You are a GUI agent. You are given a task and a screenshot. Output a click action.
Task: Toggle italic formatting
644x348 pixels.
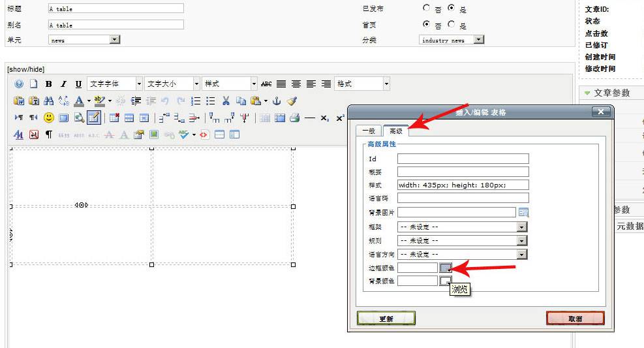point(63,84)
